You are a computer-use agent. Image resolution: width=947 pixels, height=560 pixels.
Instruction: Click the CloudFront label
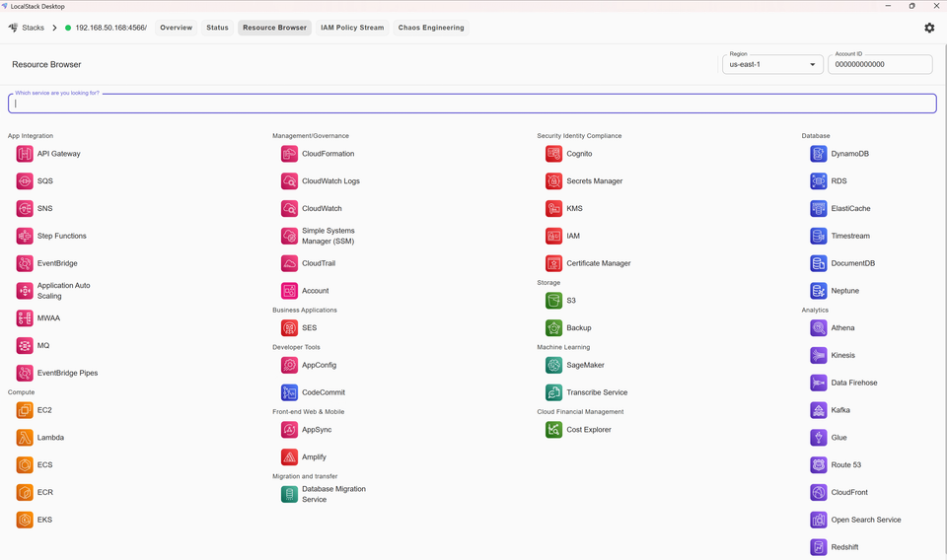pos(849,492)
